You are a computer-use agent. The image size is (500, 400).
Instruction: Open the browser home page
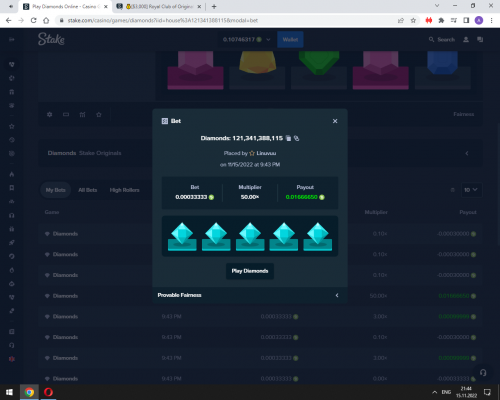pos(46,20)
